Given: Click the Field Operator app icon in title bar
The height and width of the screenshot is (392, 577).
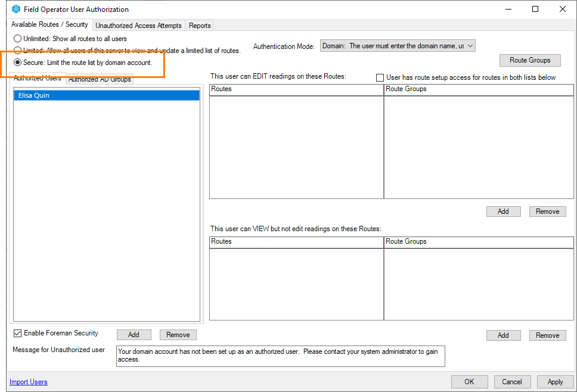Looking at the screenshot, I should point(16,10).
